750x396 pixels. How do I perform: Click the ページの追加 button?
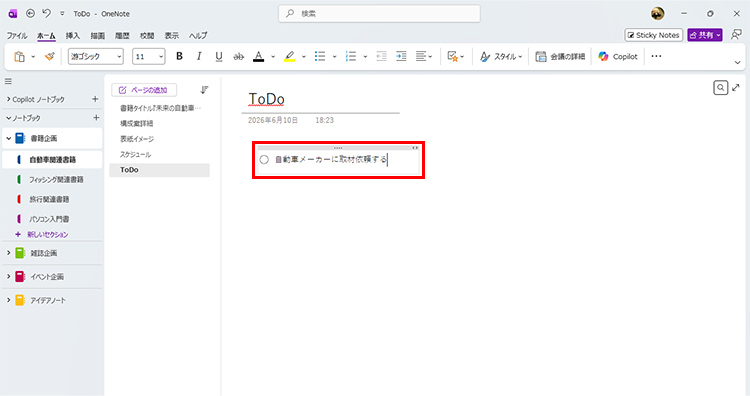(144, 90)
